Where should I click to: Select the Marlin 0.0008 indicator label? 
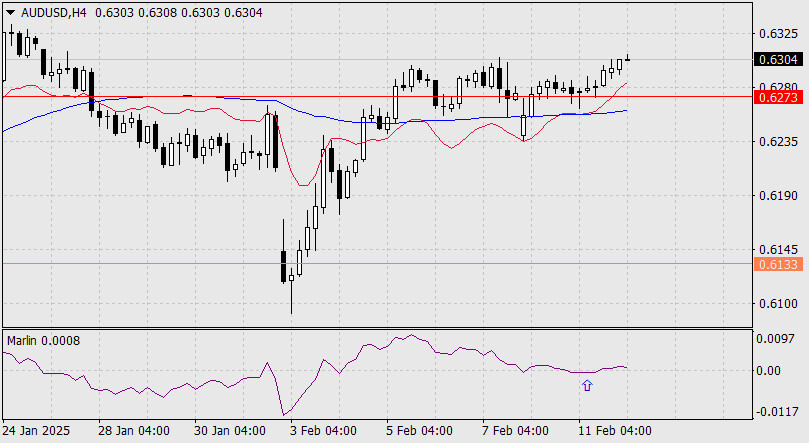click(x=43, y=340)
